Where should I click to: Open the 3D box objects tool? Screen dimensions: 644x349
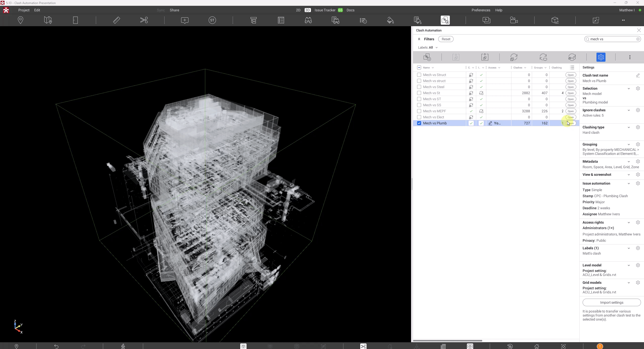point(555,20)
